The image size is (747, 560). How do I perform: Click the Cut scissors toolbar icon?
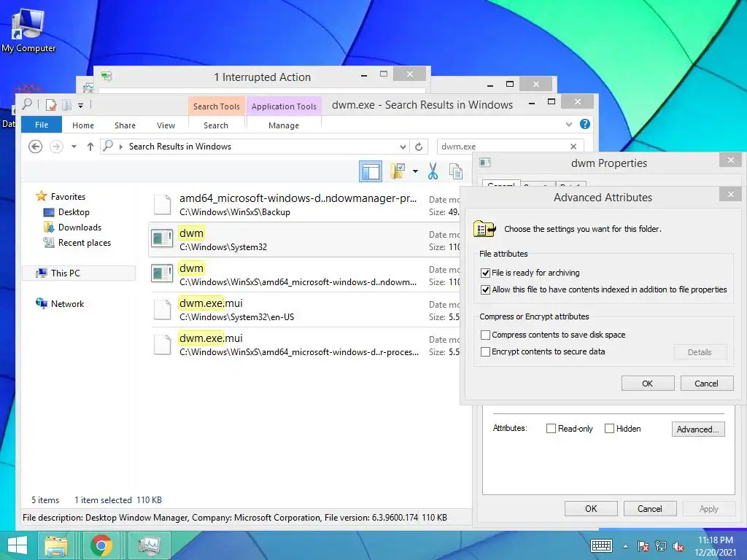pos(433,171)
